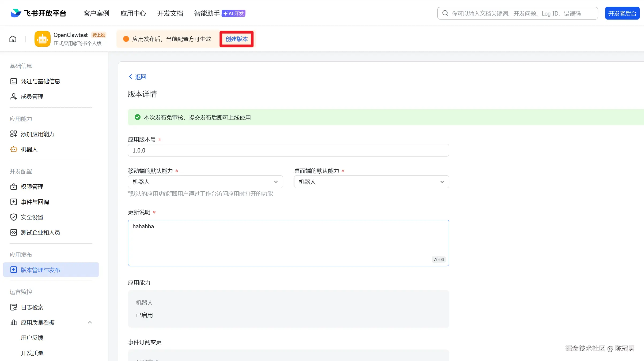The width and height of the screenshot is (644, 361).
Task: Click the 机器人 robot sidebar icon
Action: pos(13,149)
